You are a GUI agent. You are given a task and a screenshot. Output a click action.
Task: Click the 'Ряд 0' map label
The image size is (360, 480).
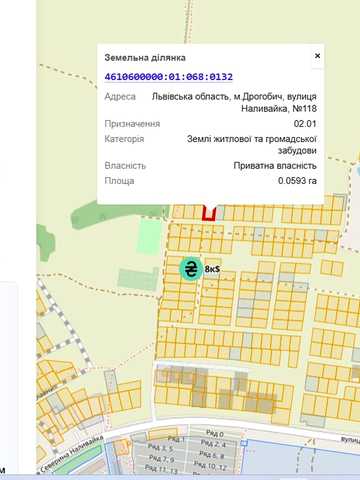point(215,434)
